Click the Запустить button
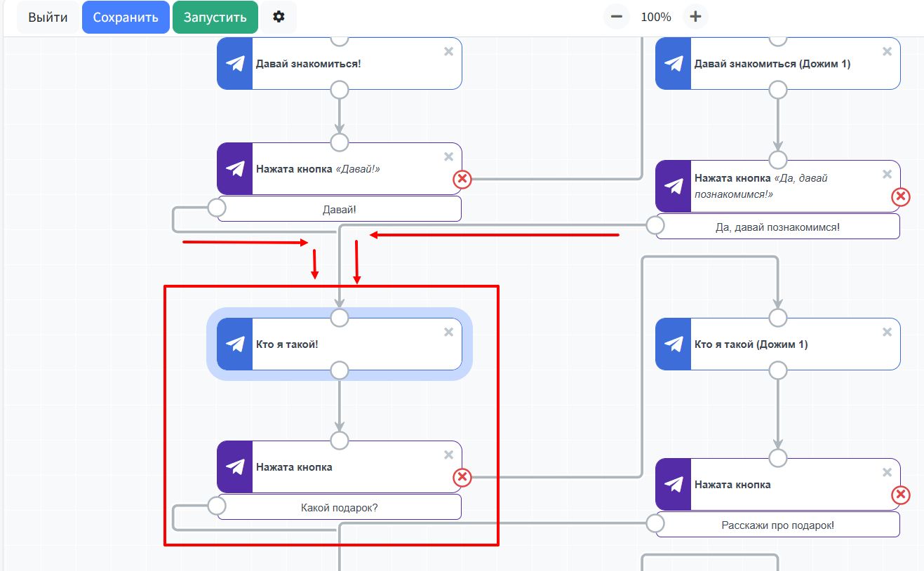Image resolution: width=924 pixels, height=571 pixels. click(x=215, y=18)
